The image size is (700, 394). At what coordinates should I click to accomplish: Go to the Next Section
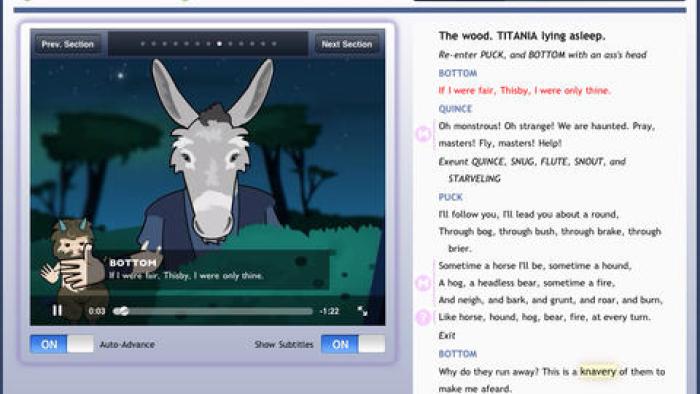(347, 44)
